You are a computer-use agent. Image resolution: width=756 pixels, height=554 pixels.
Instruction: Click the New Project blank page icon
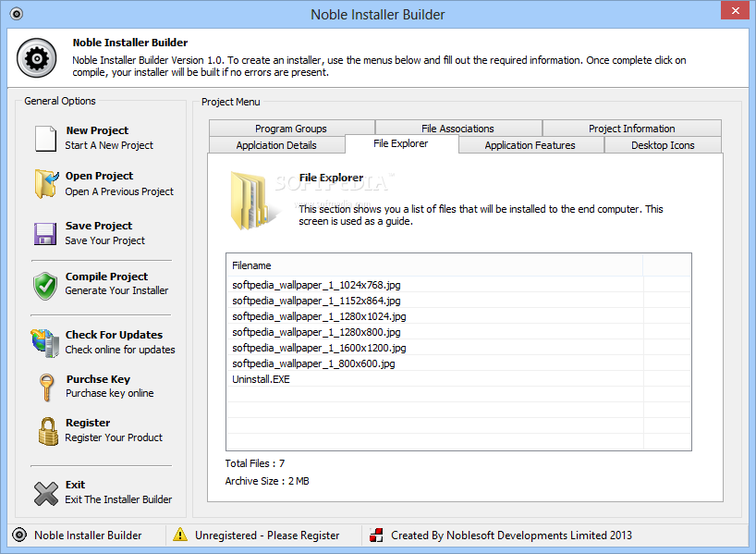(x=46, y=139)
